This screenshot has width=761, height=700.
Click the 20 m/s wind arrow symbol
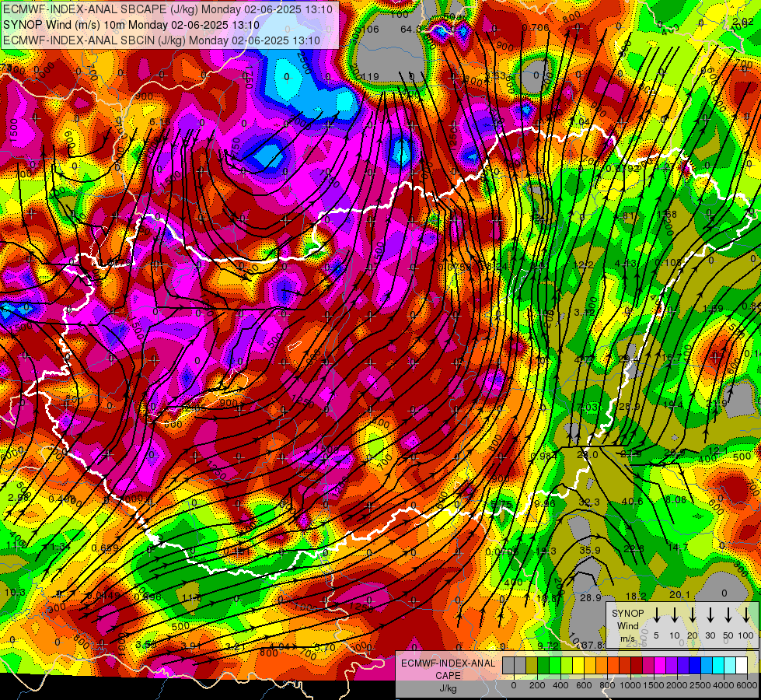[x=692, y=614]
